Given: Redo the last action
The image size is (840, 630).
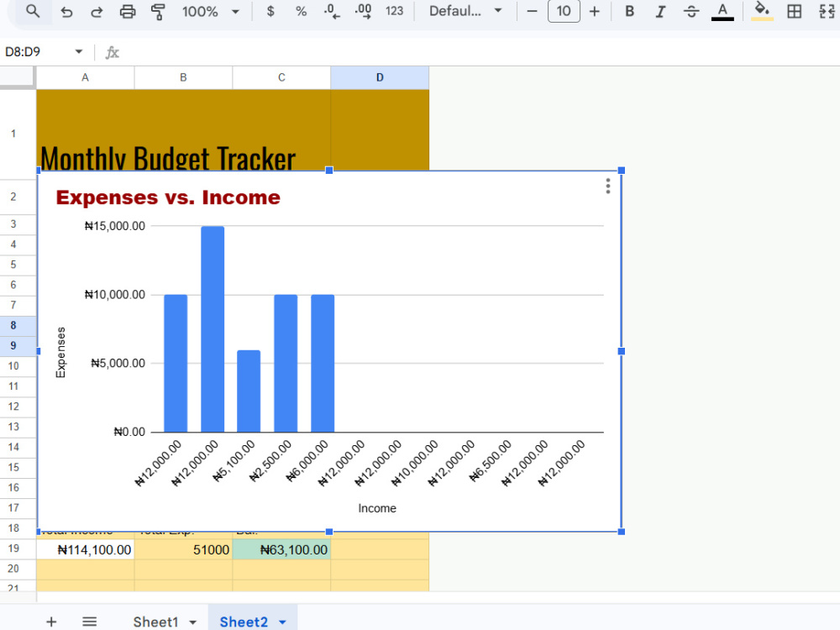Looking at the screenshot, I should pyautogui.click(x=97, y=12).
